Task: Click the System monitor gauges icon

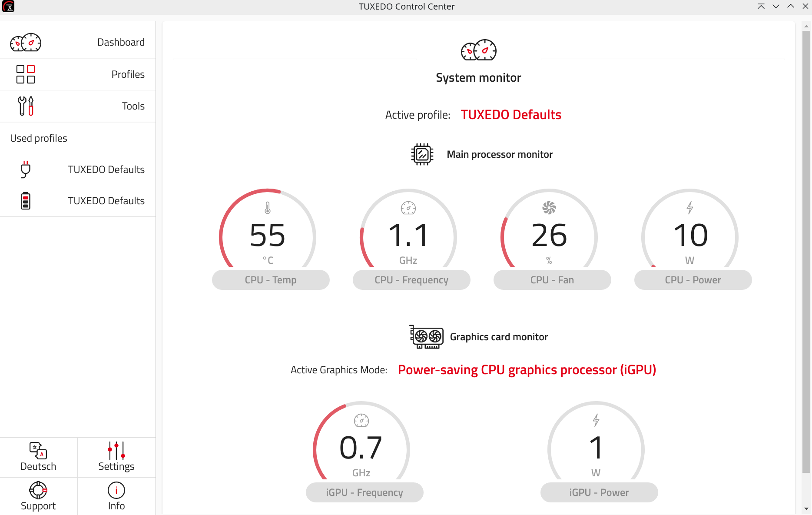Action: [x=478, y=50]
